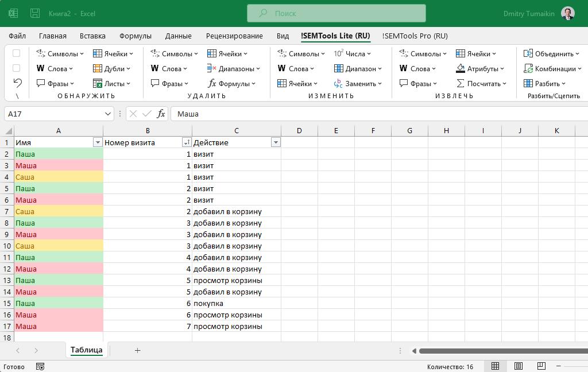Viewport: 588px width, 372px height.
Task: Expand Фразы dropdown in УДАЛИТЬ group
Action: point(186,84)
